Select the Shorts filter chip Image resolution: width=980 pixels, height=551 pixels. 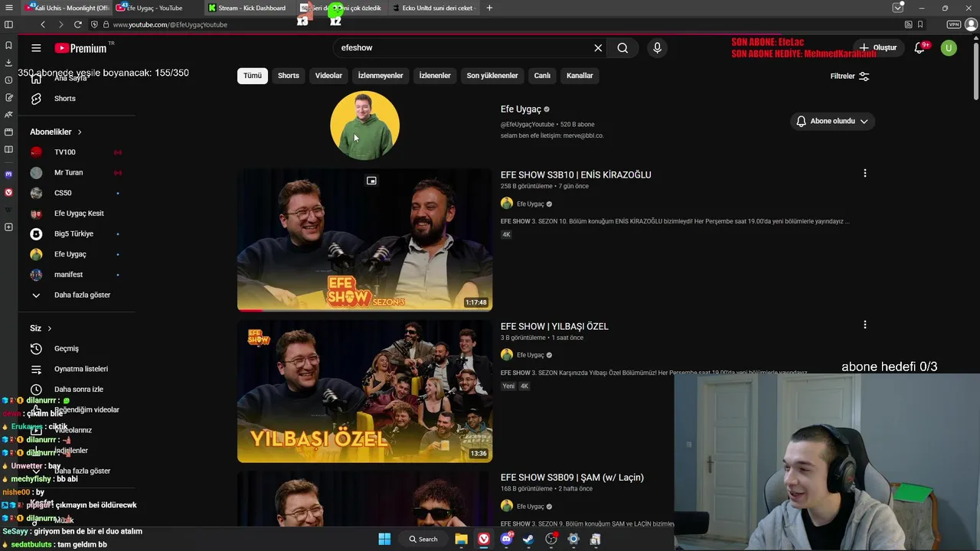(289, 76)
